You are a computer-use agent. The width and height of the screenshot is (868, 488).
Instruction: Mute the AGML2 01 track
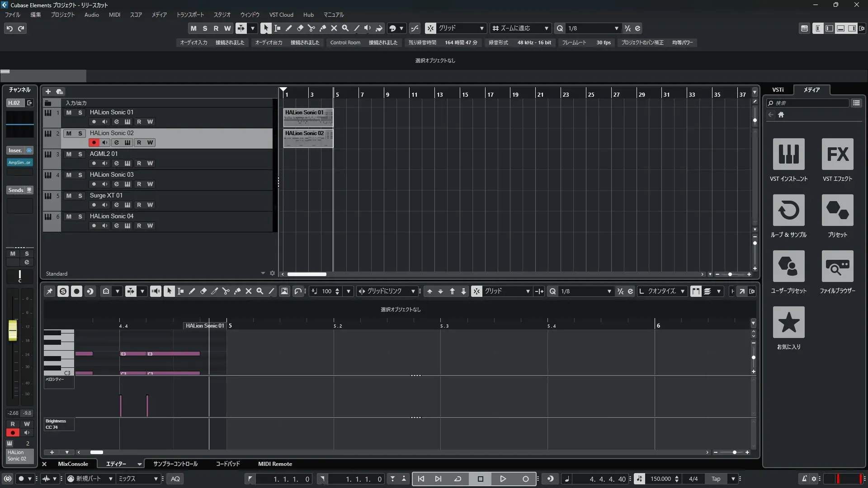(69, 154)
